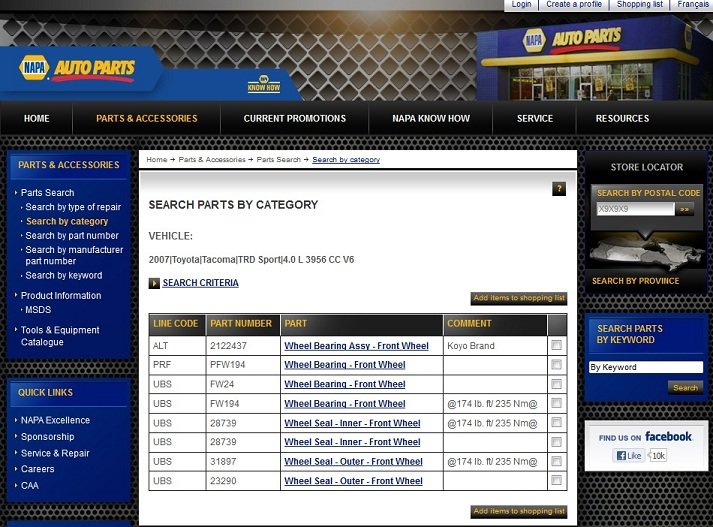Viewport: 713px width, 527px height.
Task: Open Careers quick link
Action: coord(37,469)
